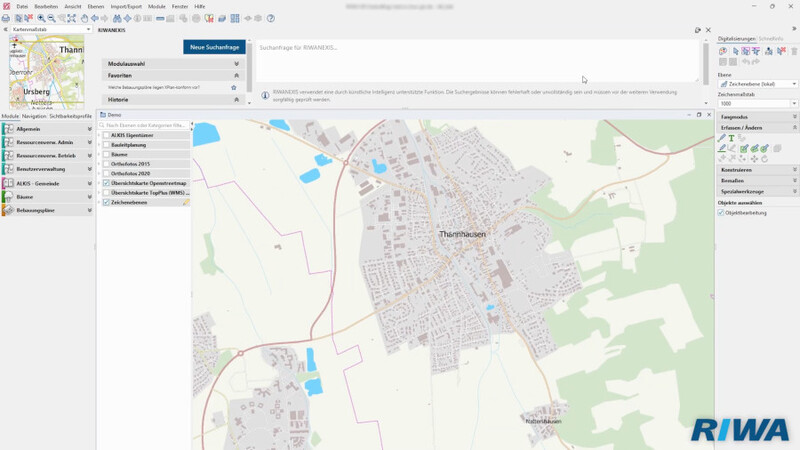The height and width of the screenshot is (450, 800).
Task: Select the zoom in magnifier tool
Action: pyautogui.click(x=41, y=18)
